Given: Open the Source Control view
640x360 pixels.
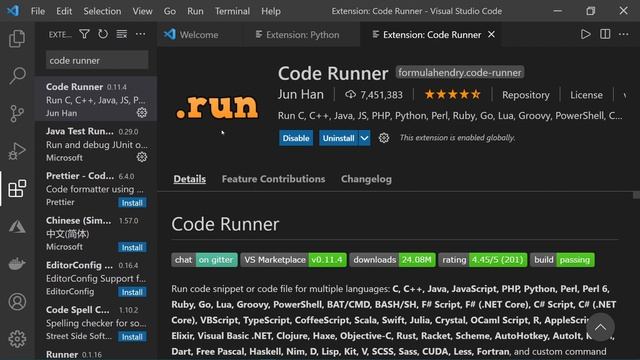Looking at the screenshot, I should click(x=17, y=113).
